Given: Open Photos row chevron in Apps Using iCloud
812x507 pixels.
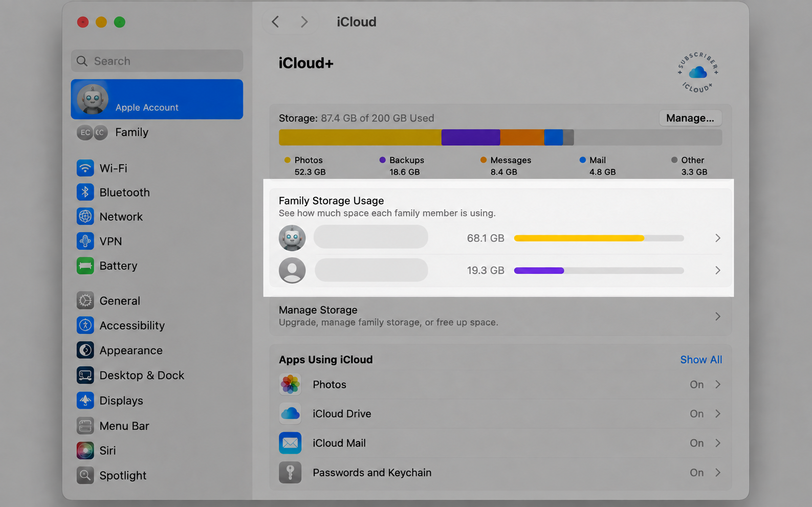Looking at the screenshot, I should [718, 384].
